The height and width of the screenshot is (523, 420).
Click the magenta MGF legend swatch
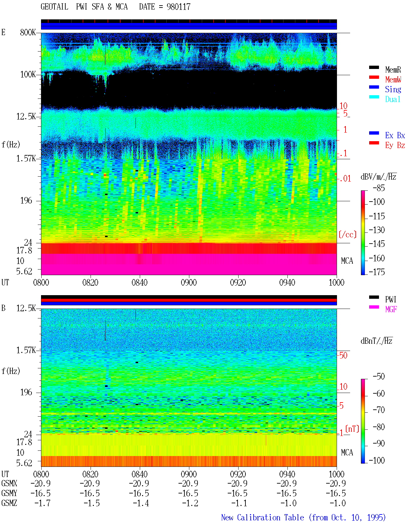point(374,307)
